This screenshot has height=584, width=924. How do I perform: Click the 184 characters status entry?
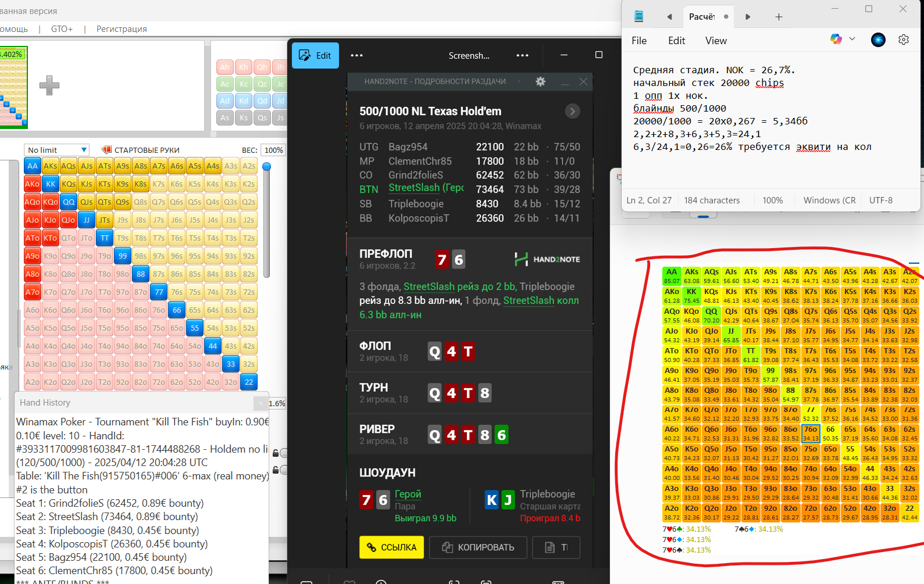712,200
